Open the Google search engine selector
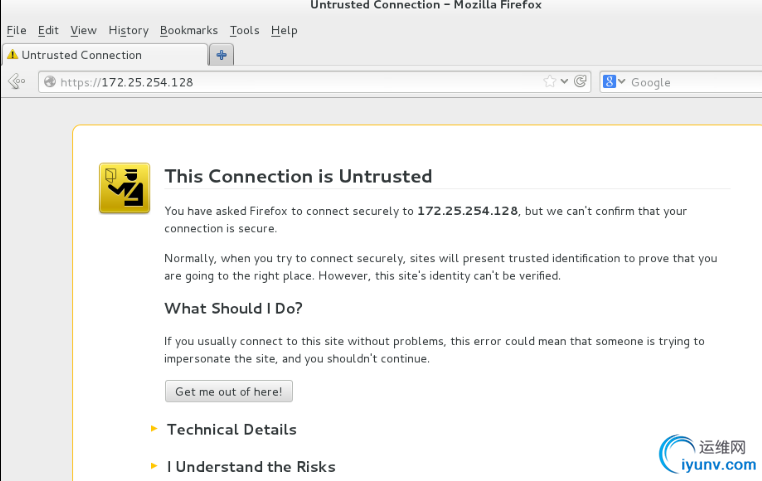Screen dimensions: 762x481 pos(614,82)
